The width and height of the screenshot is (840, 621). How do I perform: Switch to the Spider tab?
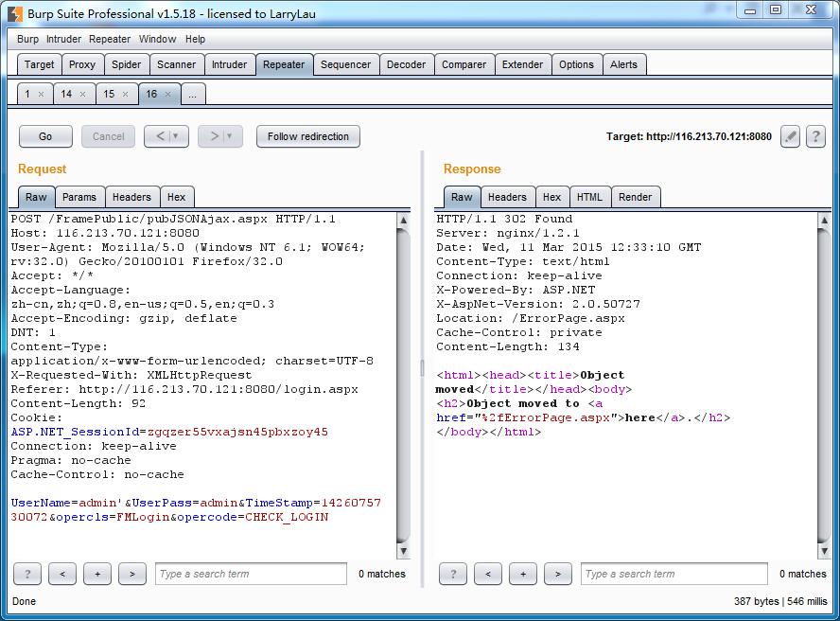point(127,64)
